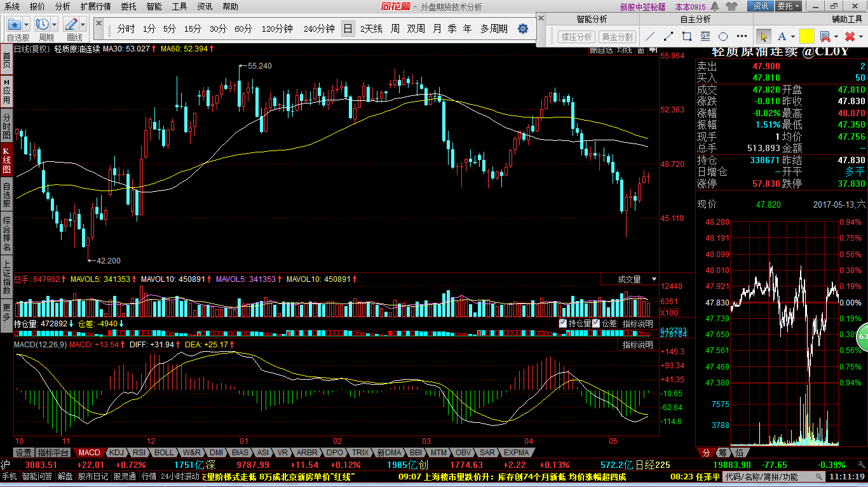Viewport: 868px width, 487px height.
Task: Select the 日 daily period
Action: click(x=348, y=29)
